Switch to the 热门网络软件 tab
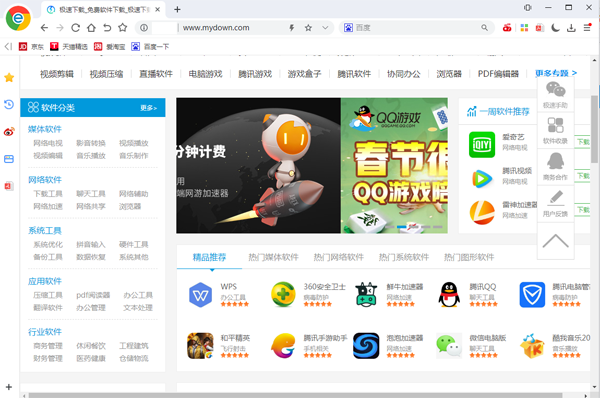The height and width of the screenshot is (398, 600). point(339,257)
